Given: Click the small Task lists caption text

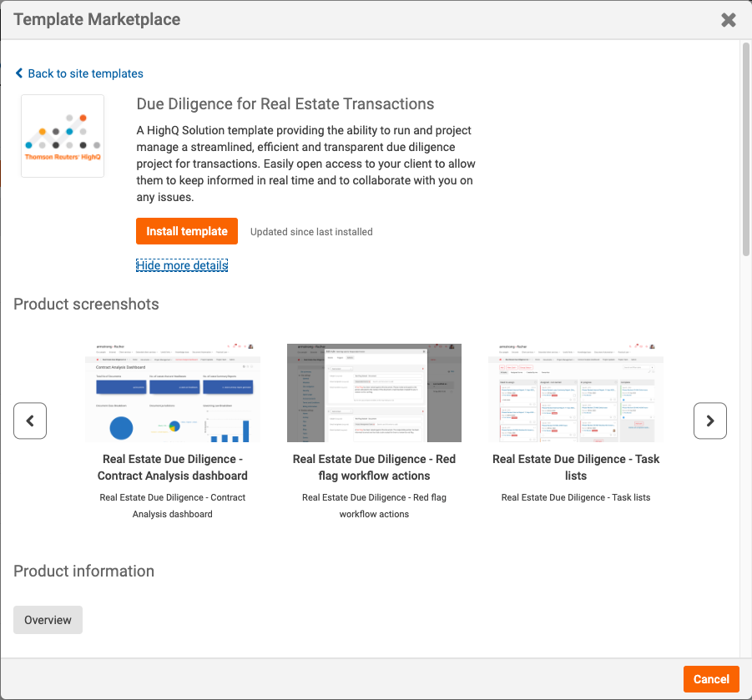Looking at the screenshot, I should pos(576,497).
